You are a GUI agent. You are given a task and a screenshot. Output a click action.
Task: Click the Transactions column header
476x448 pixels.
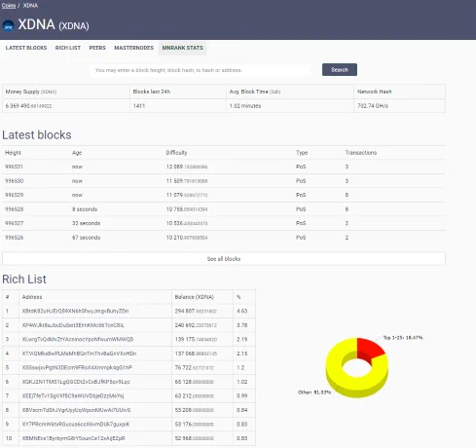[x=361, y=153]
